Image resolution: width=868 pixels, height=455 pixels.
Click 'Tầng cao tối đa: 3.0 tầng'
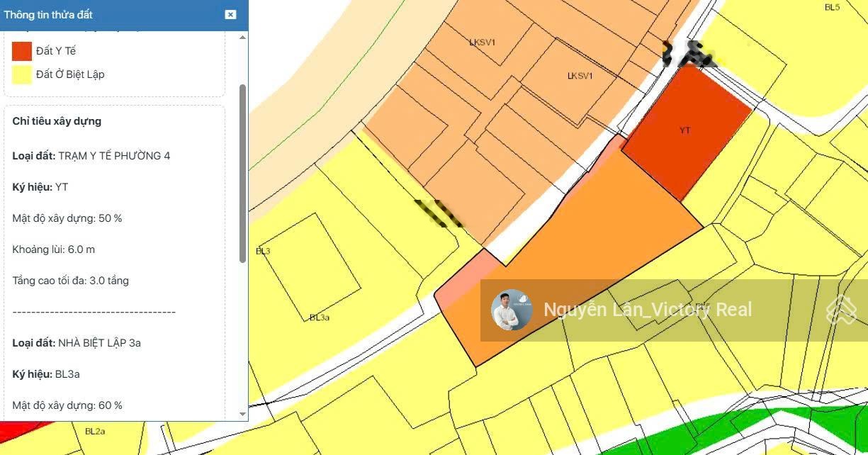click(71, 281)
